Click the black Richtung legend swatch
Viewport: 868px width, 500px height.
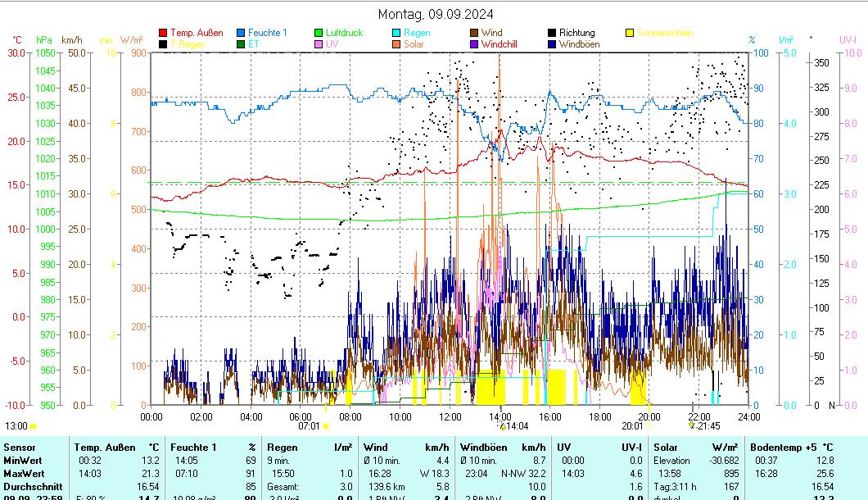click(553, 34)
